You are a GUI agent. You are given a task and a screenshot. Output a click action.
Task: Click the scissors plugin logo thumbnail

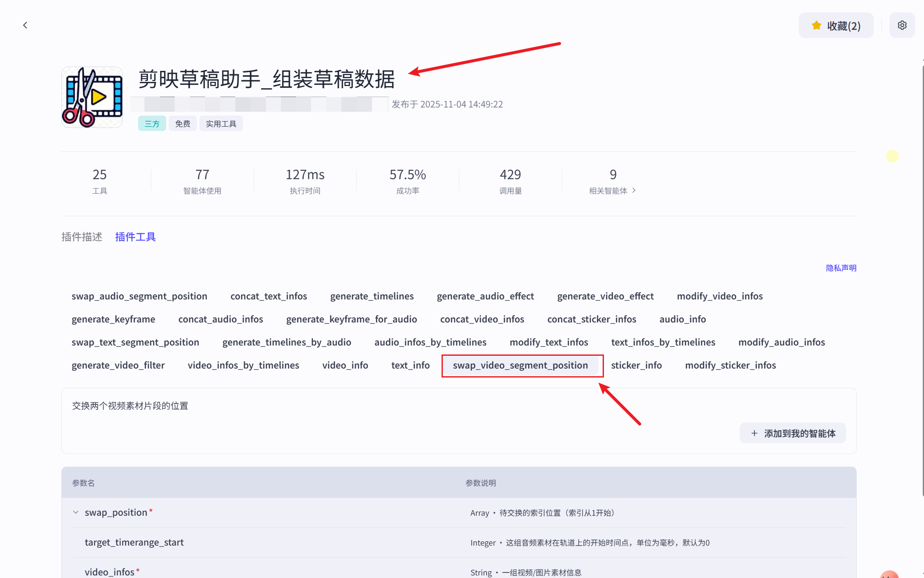click(x=92, y=97)
